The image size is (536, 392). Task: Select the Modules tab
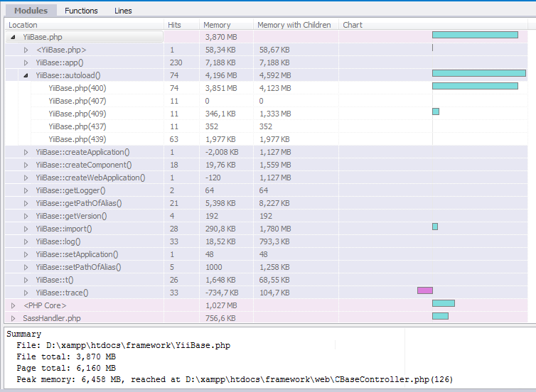coord(31,11)
